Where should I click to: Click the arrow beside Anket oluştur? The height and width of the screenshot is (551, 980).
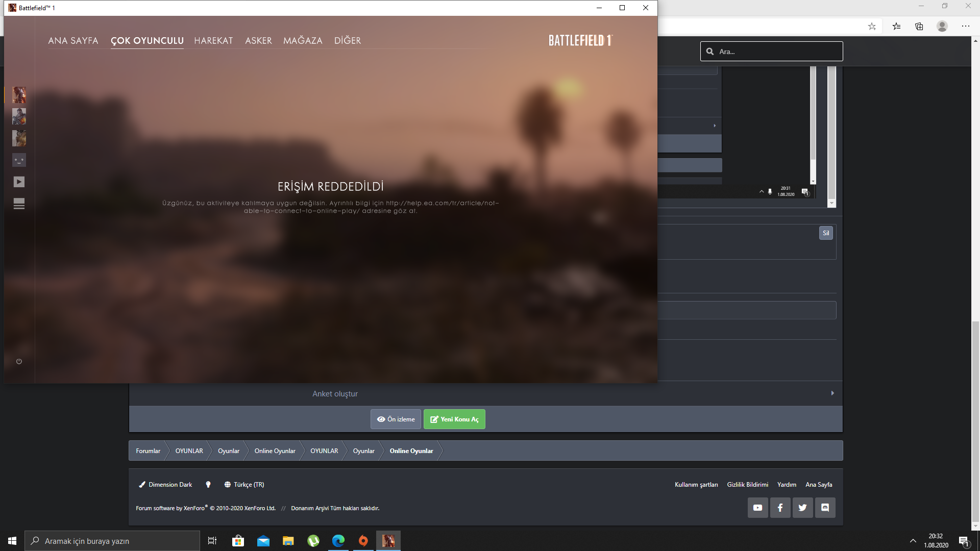[832, 393]
